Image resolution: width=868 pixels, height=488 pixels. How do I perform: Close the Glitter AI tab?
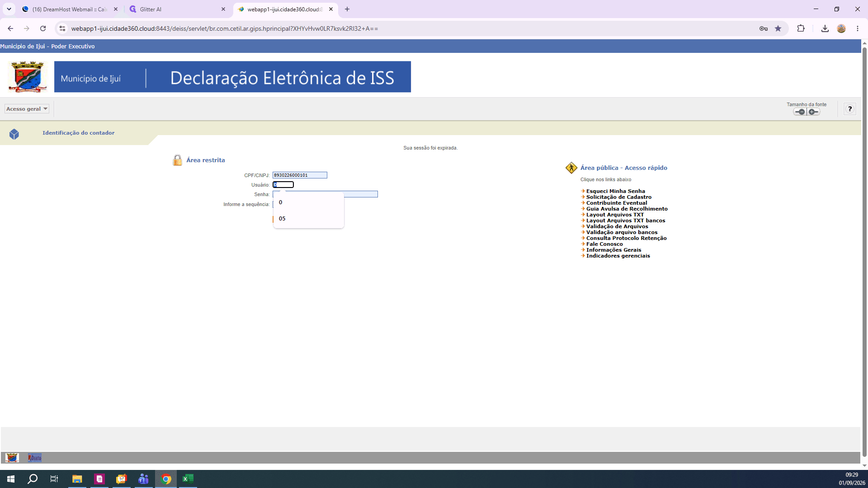coord(223,9)
